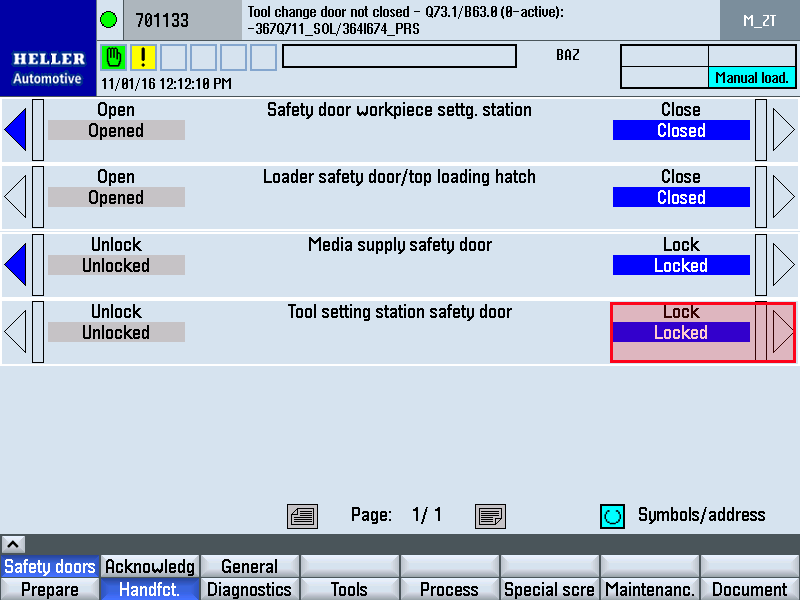Click the blue Locked status bar for media supply
The image size is (800, 600).
[x=680, y=266]
